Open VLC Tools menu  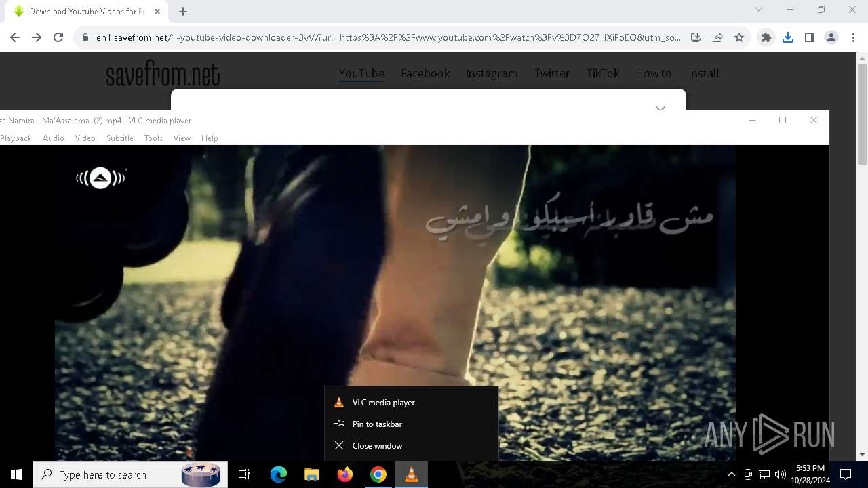click(x=153, y=138)
